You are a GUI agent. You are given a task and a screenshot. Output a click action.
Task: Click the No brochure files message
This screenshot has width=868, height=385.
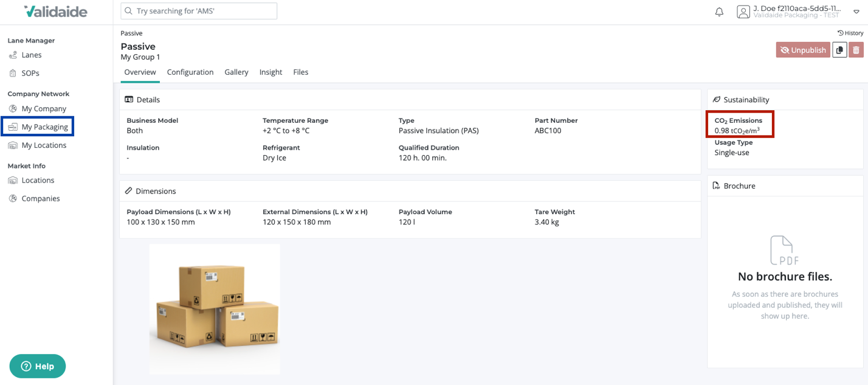[785, 277]
